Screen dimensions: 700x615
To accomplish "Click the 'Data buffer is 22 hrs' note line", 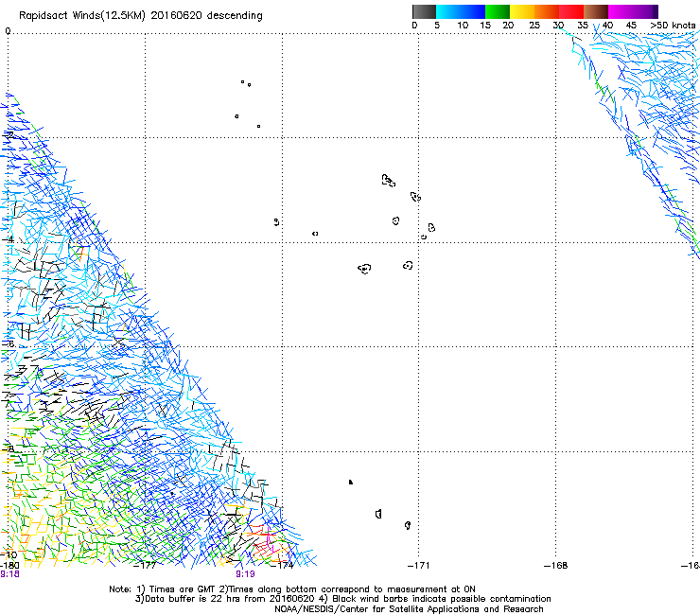I will [x=343, y=599].
